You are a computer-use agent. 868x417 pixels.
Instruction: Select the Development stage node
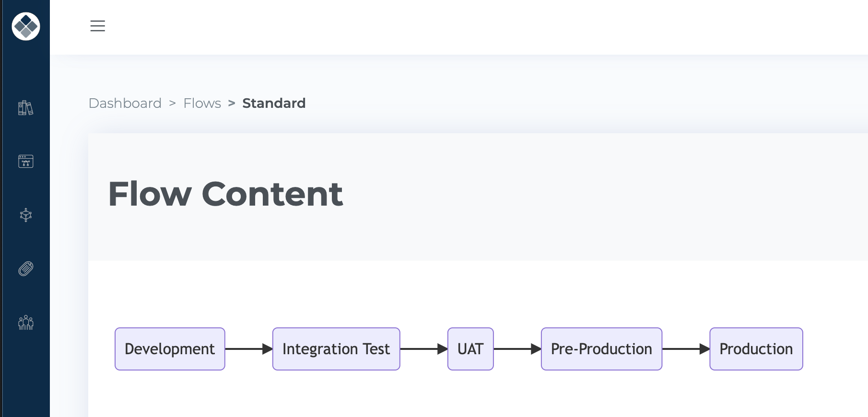pyautogui.click(x=170, y=349)
